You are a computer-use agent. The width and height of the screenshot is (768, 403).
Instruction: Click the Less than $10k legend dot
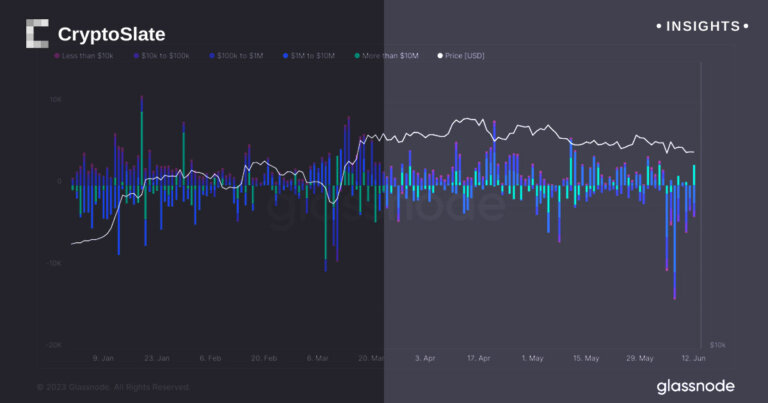pyautogui.click(x=56, y=54)
